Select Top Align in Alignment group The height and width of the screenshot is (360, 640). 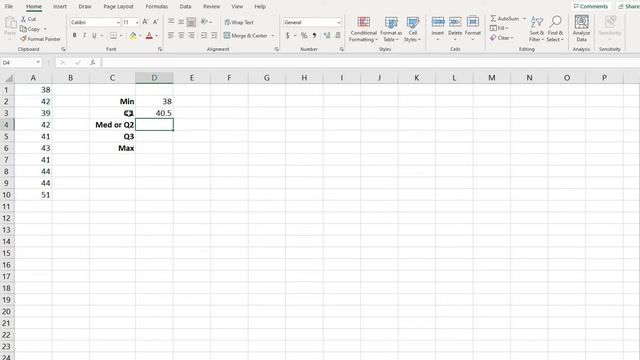[171, 22]
